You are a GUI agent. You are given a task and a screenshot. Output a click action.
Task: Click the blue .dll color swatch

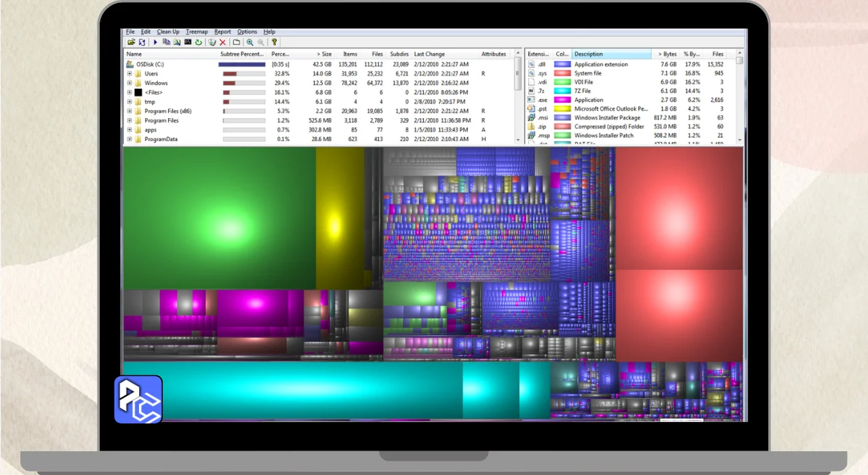pyautogui.click(x=562, y=64)
